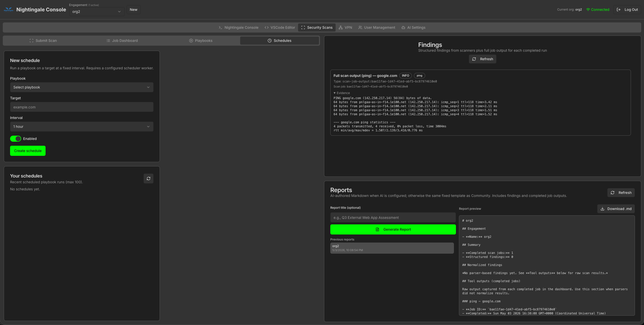Toggle the Enabled switch off
The image size is (644, 325).
pyautogui.click(x=16, y=139)
